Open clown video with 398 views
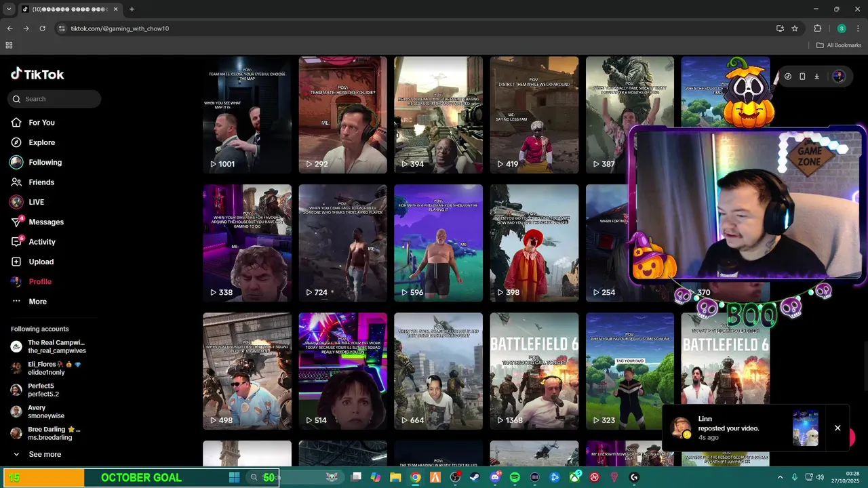868x488 pixels. point(534,243)
